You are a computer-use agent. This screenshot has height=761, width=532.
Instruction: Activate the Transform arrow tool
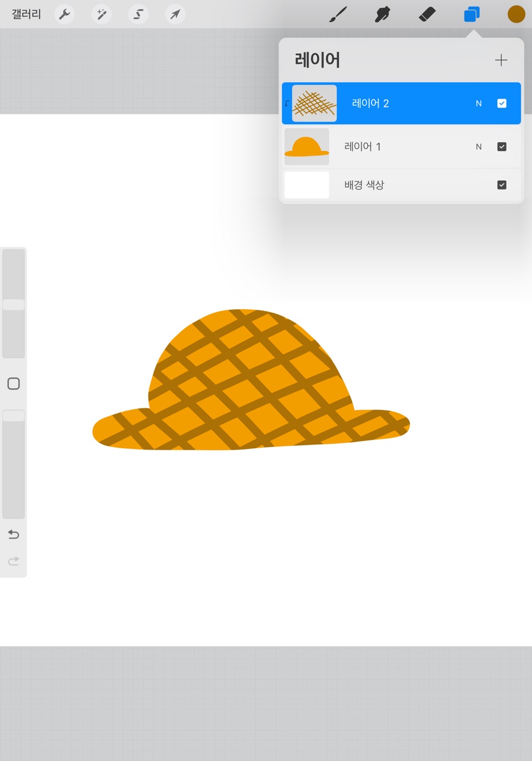[175, 14]
